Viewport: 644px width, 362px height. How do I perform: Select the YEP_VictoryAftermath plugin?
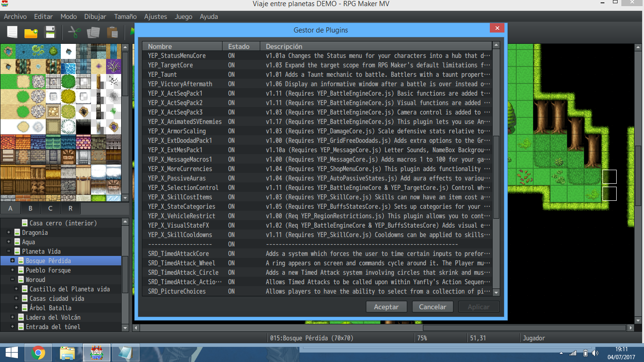(317, 84)
